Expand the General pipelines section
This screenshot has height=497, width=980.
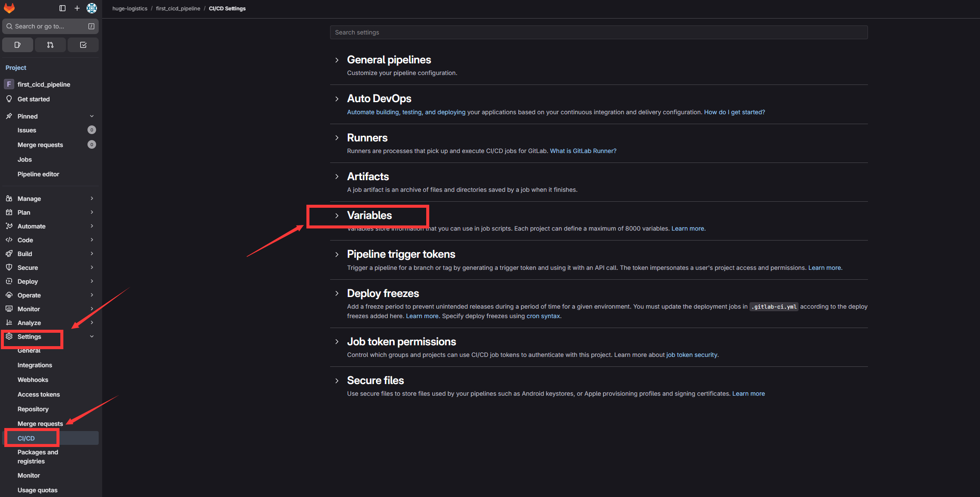(x=389, y=60)
